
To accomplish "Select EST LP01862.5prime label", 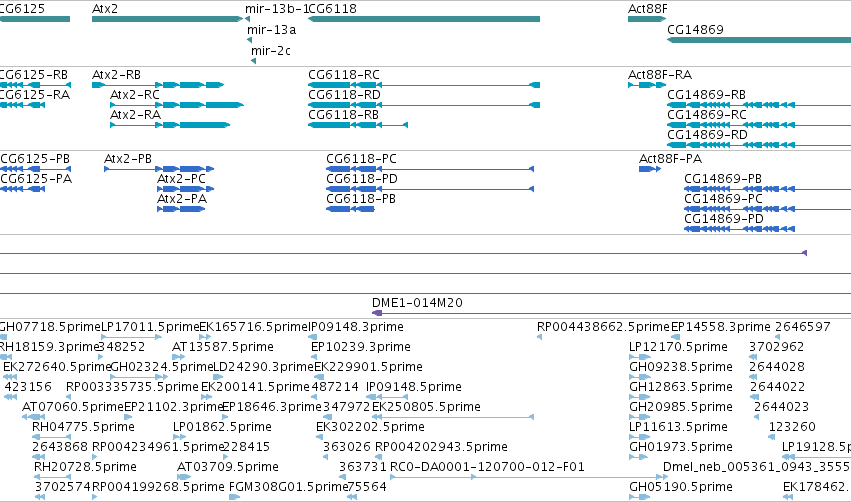I will (223, 427).
